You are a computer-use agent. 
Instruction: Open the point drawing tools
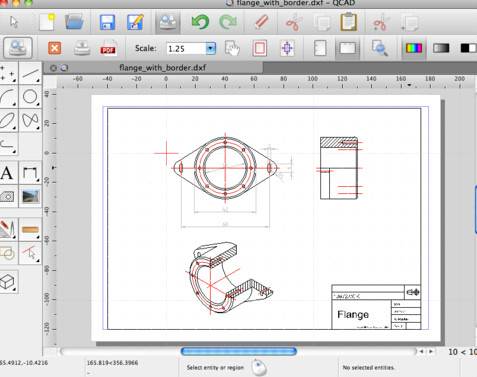tap(8, 73)
